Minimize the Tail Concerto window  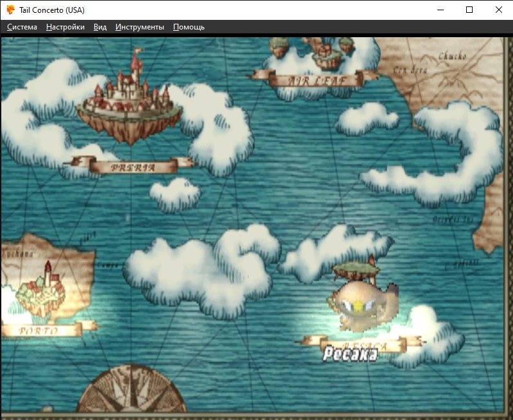[441, 10]
